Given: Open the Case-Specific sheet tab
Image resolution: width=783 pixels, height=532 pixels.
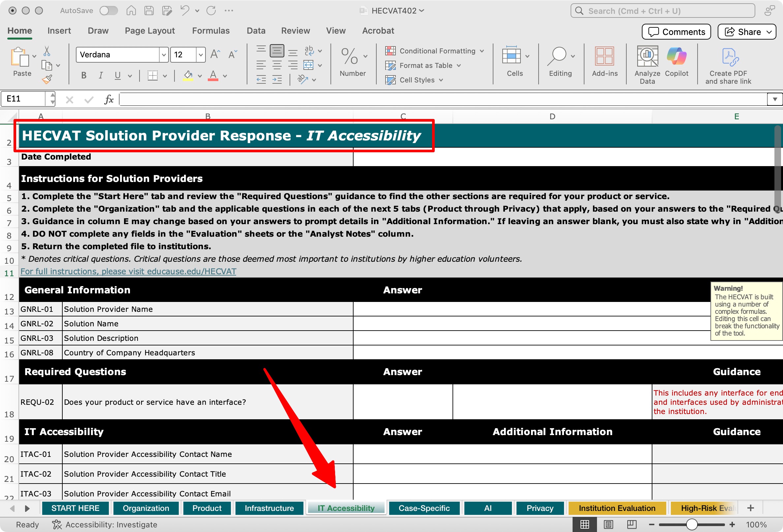Looking at the screenshot, I should tap(424, 508).
